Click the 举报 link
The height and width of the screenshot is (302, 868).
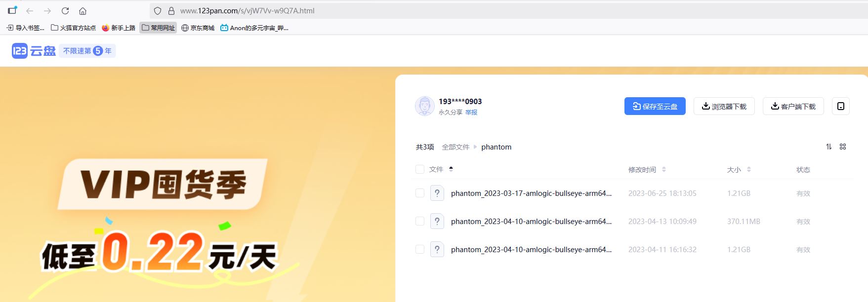click(x=471, y=112)
